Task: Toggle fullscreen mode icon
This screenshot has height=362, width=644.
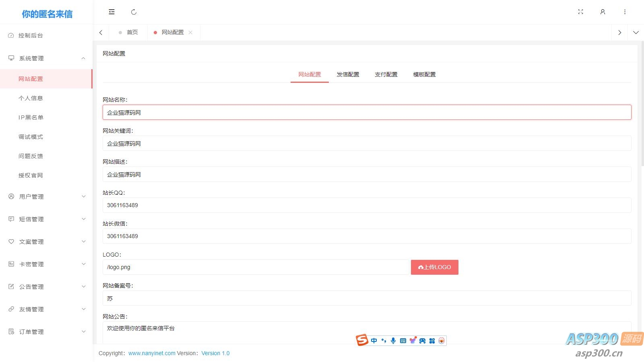Action: (580, 12)
